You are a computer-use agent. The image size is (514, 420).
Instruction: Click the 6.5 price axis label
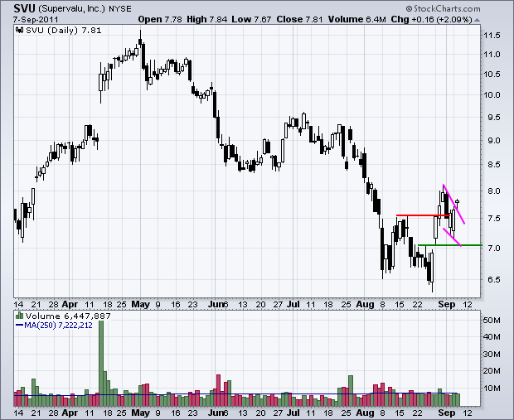coord(493,279)
